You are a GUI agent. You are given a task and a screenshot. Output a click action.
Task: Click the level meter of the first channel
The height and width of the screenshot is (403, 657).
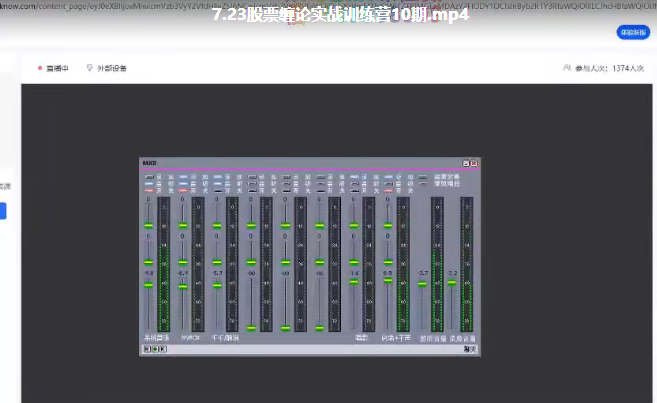(163, 264)
